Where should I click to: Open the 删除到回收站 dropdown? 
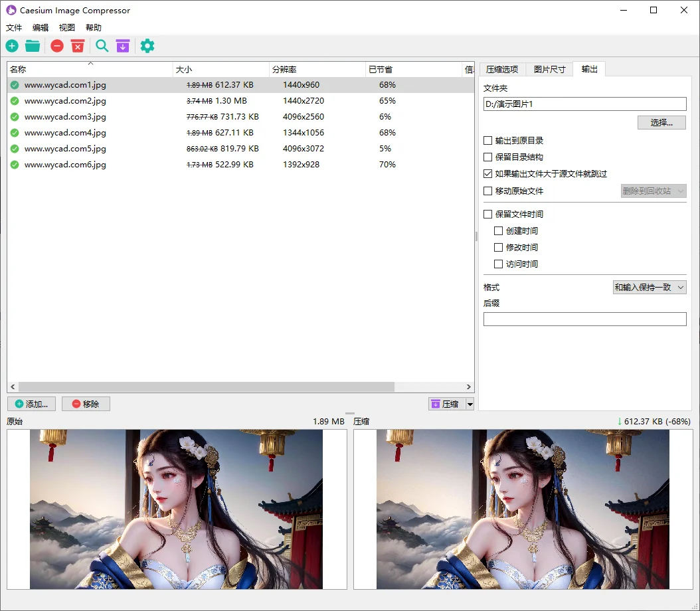(x=653, y=191)
